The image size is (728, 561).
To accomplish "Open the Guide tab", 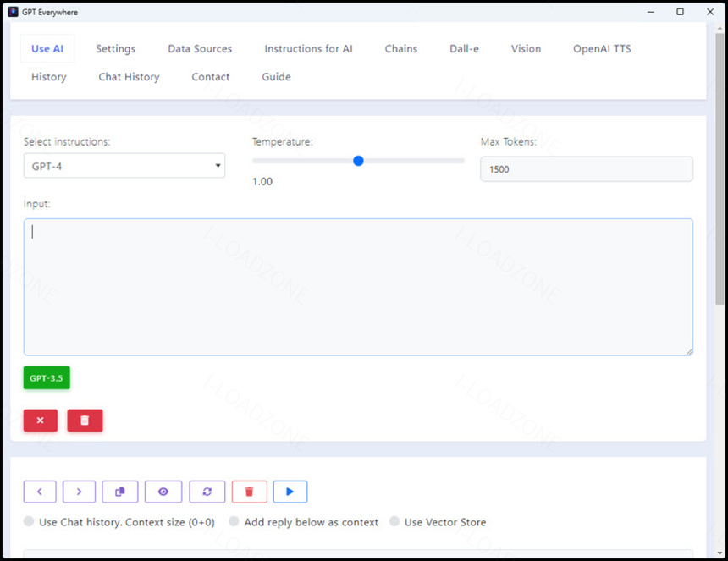I will click(x=276, y=77).
